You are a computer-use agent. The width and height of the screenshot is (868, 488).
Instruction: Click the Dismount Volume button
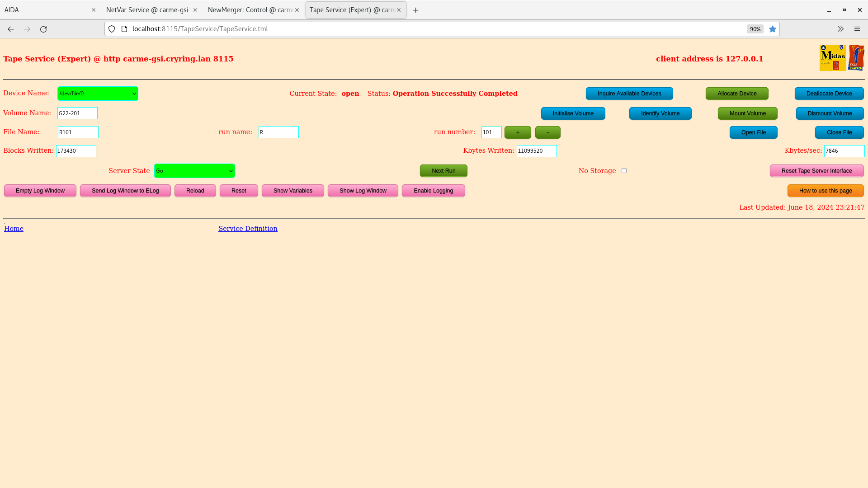pyautogui.click(x=830, y=113)
